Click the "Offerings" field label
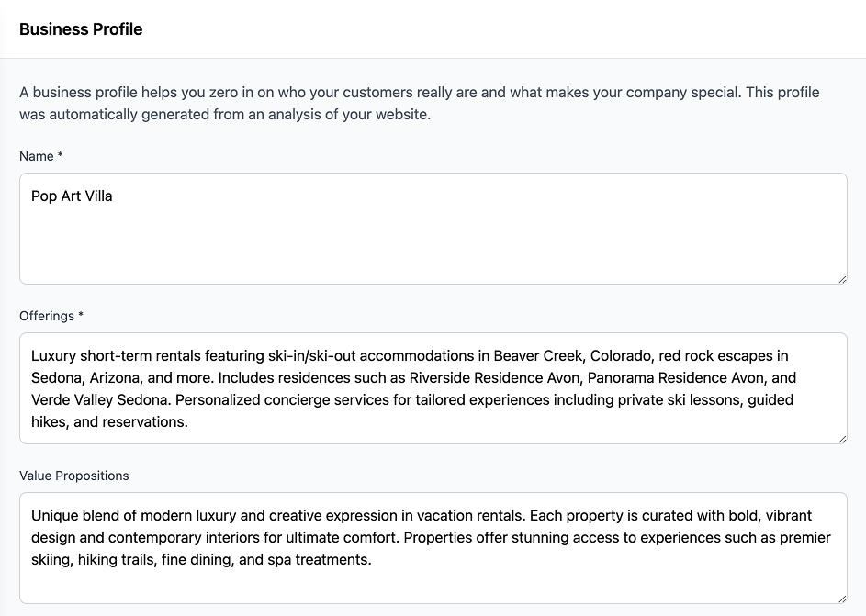The width and height of the screenshot is (866, 616). [47, 316]
